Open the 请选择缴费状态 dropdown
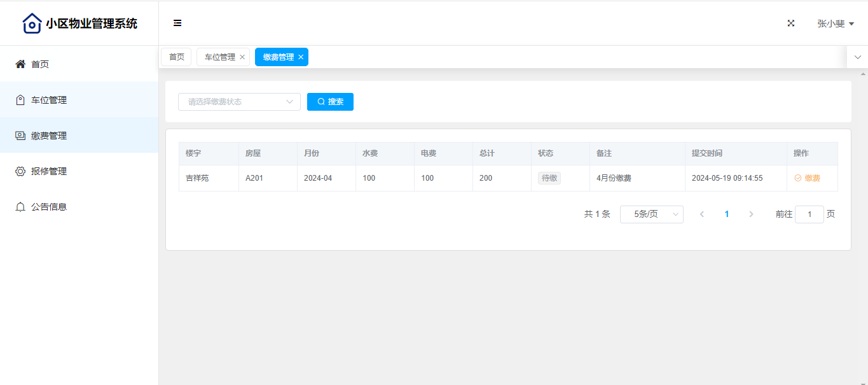The width and height of the screenshot is (868, 385). click(x=239, y=102)
